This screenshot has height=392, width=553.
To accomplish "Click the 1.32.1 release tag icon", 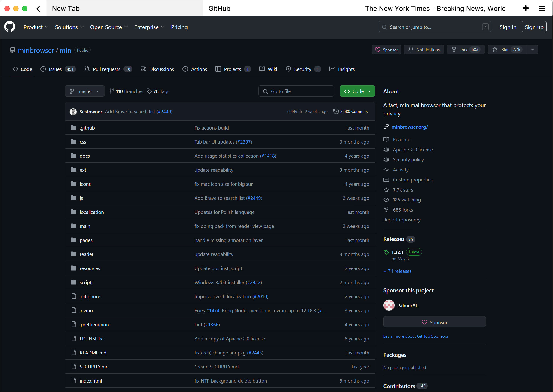I will click(386, 252).
